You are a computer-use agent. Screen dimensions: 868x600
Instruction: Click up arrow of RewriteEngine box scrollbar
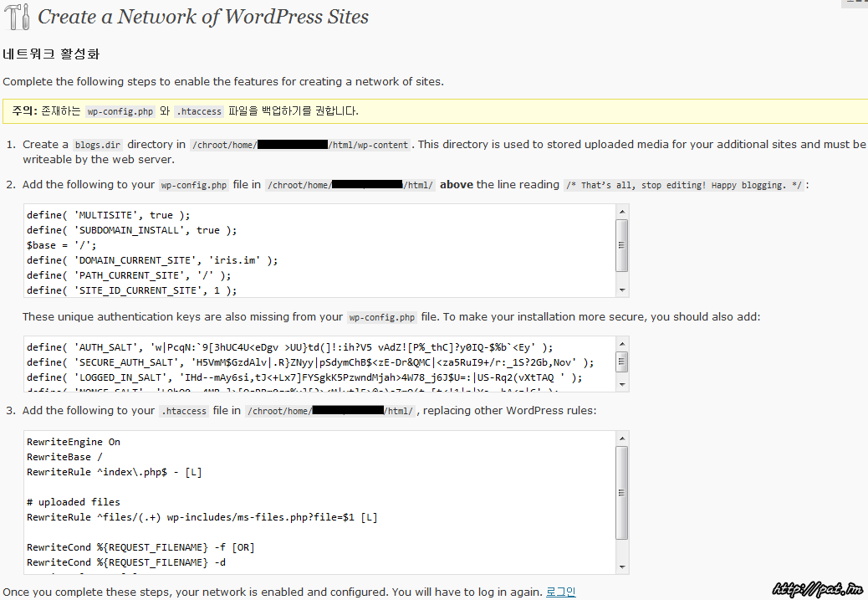point(622,438)
